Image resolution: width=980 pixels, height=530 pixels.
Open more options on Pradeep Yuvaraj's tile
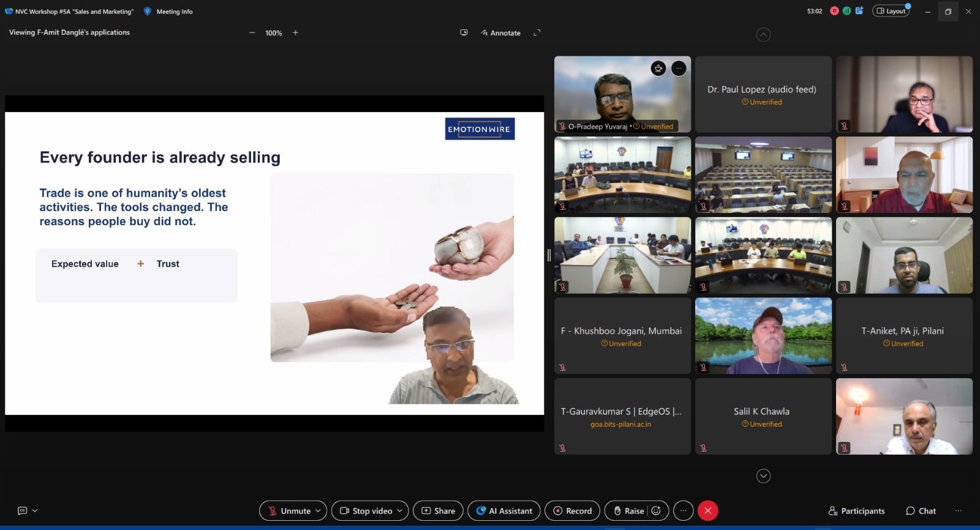pyautogui.click(x=679, y=69)
